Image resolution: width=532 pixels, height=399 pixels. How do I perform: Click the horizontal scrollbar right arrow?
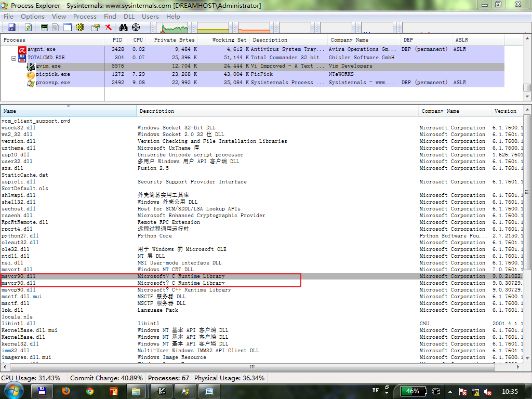[518, 367]
